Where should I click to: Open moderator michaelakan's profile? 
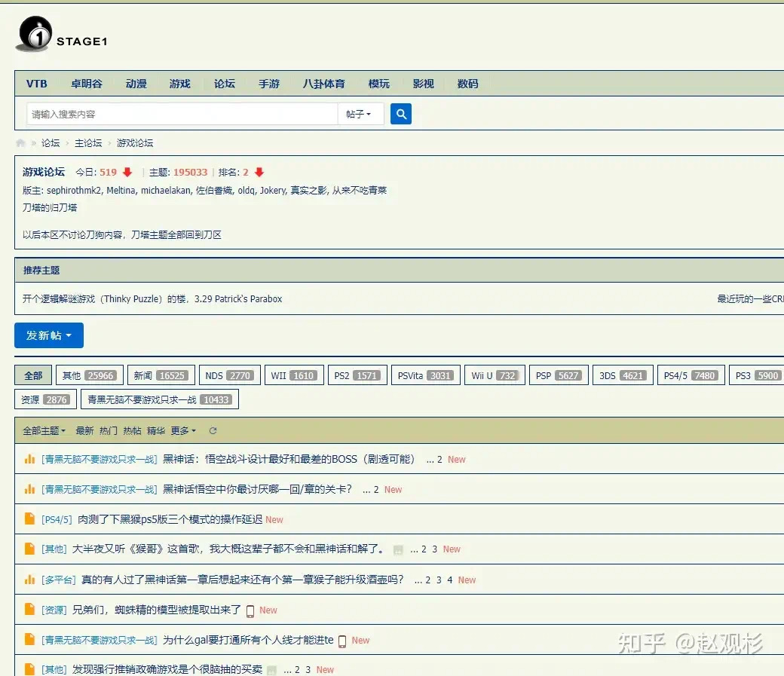(x=166, y=191)
